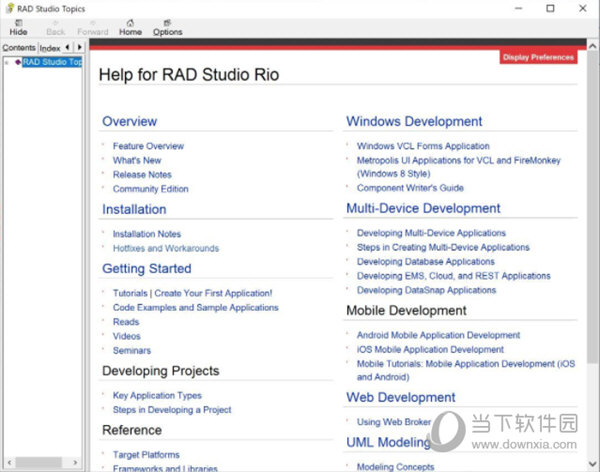
Task: Open the Videos link
Action: pyautogui.click(x=127, y=336)
